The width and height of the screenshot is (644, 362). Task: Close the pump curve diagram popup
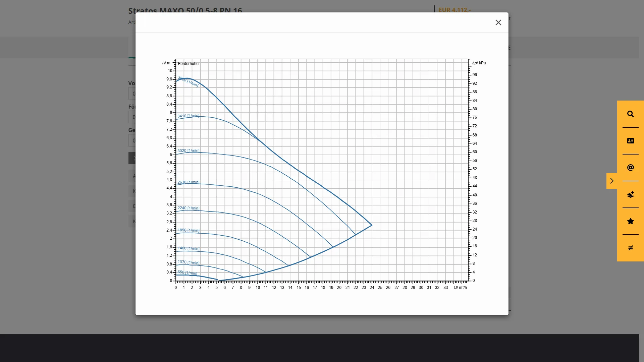[498, 22]
